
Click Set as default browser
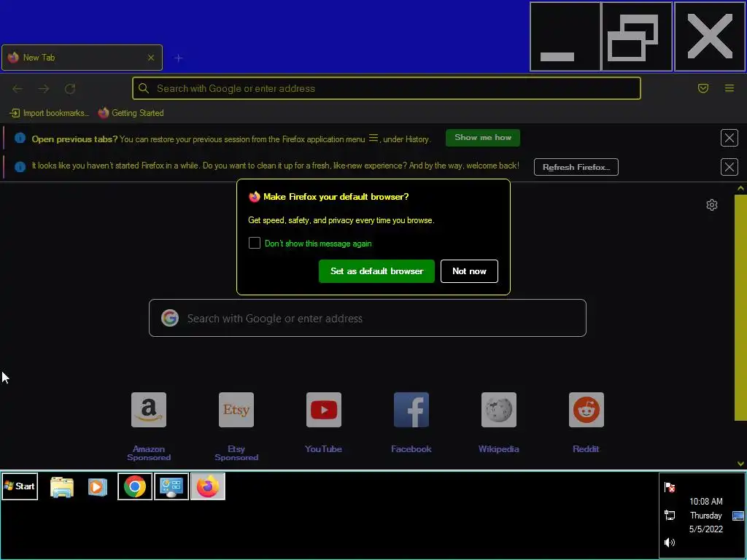(376, 271)
